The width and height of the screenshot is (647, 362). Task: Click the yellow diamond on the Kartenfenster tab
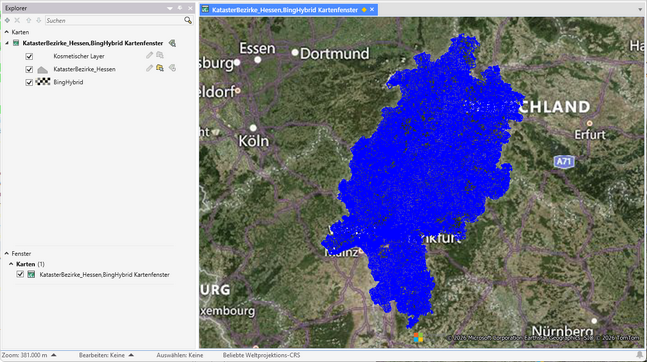click(x=364, y=9)
